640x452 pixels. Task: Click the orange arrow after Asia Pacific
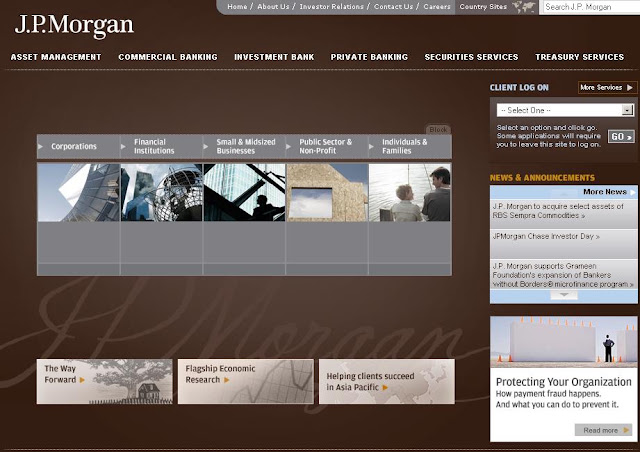[x=385, y=387]
